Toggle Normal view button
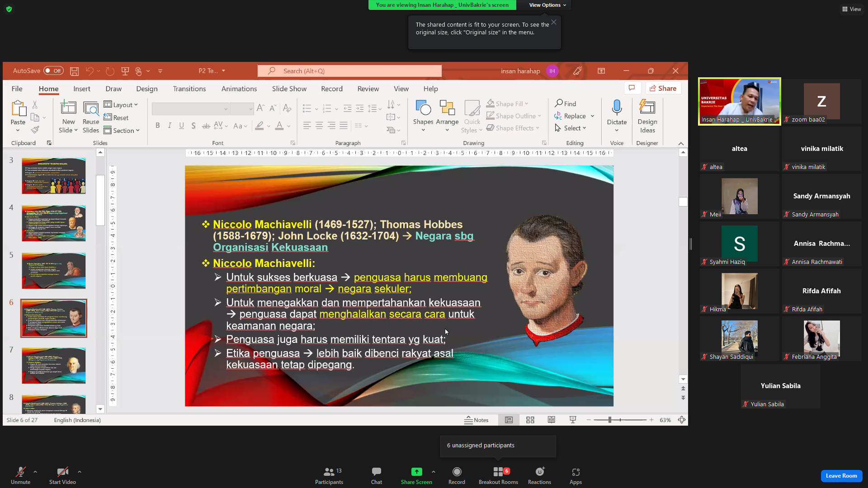 pos(509,420)
